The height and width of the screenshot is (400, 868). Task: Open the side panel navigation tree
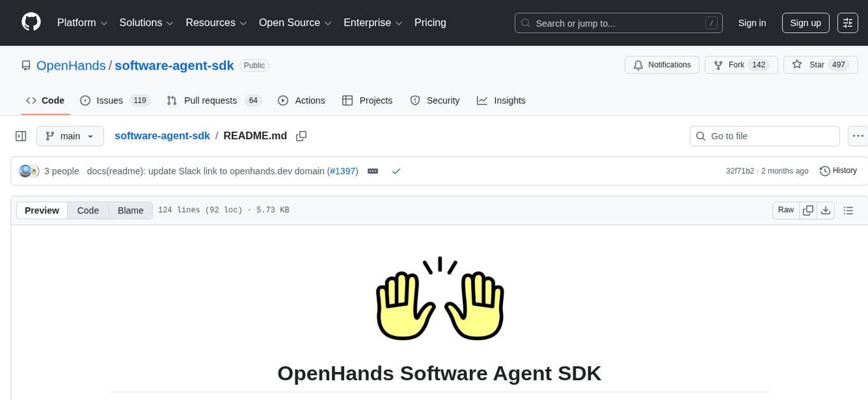[x=20, y=135]
